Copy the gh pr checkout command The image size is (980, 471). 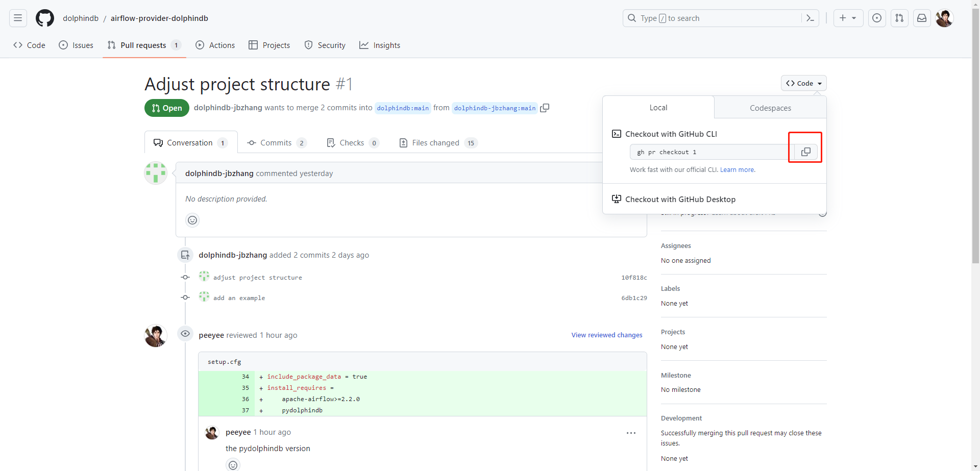coord(806,152)
